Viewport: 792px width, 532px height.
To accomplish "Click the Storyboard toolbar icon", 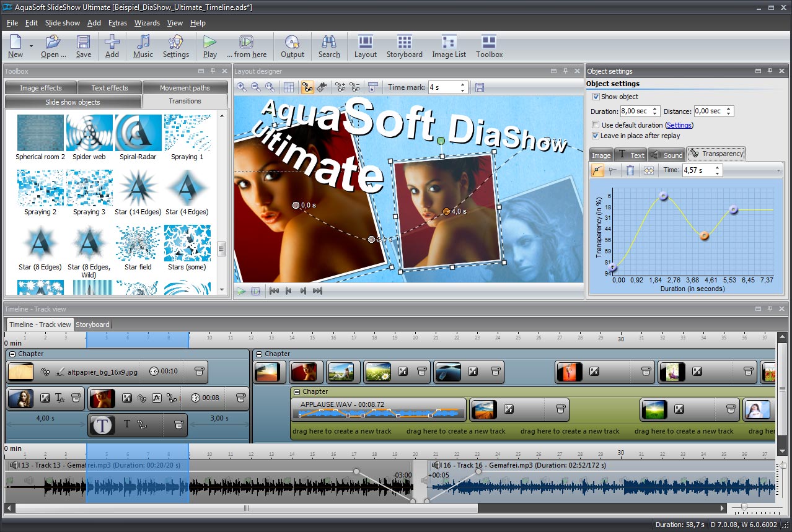I will (405, 42).
